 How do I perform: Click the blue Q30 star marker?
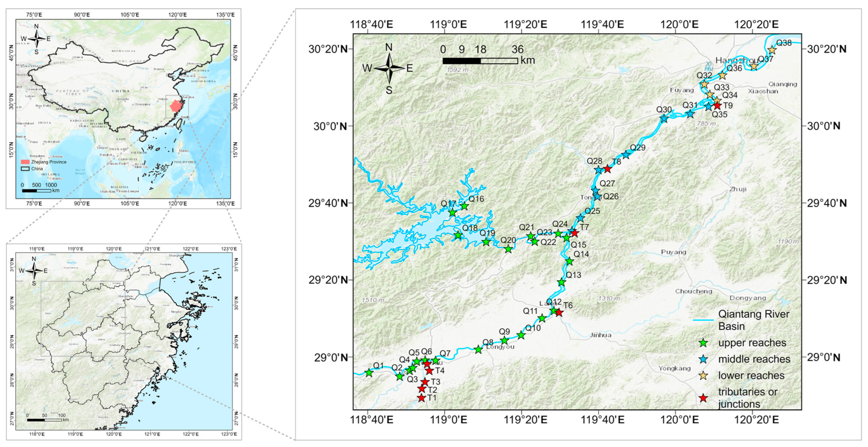(664, 118)
